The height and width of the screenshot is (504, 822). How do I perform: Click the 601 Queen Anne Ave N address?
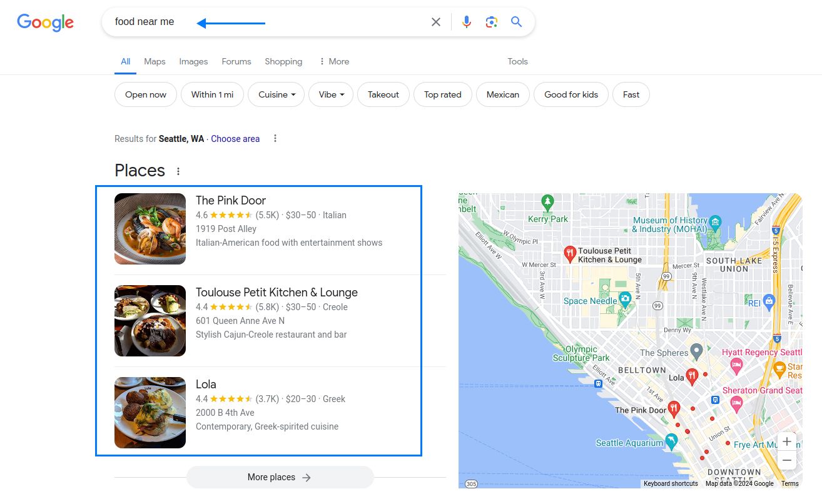click(x=240, y=321)
